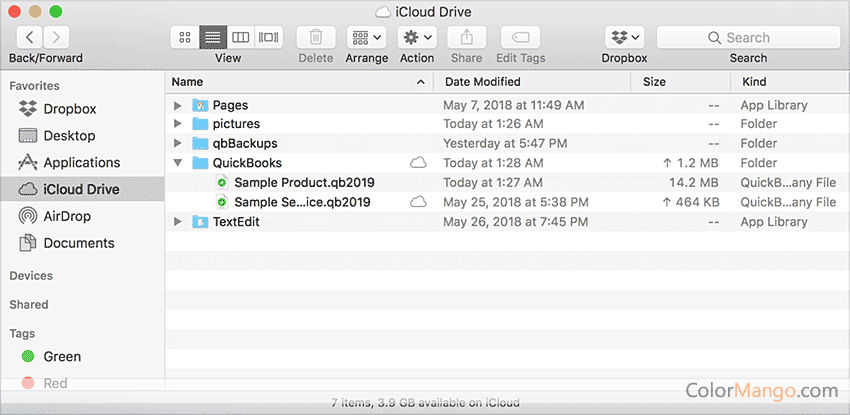Open Applications in the sidebar
Image resolution: width=850 pixels, height=415 pixels.
pyautogui.click(x=82, y=163)
